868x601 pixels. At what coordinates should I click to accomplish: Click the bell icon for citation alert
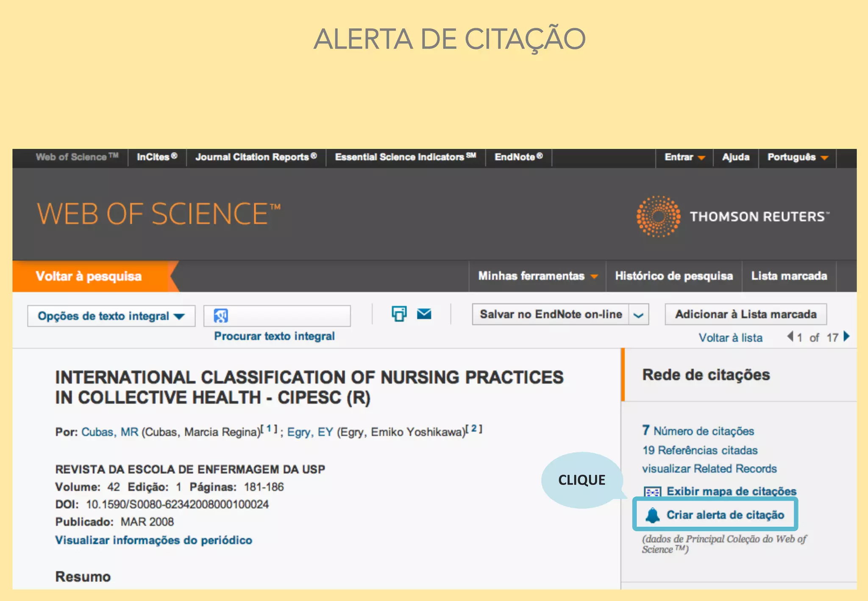point(653,515)
